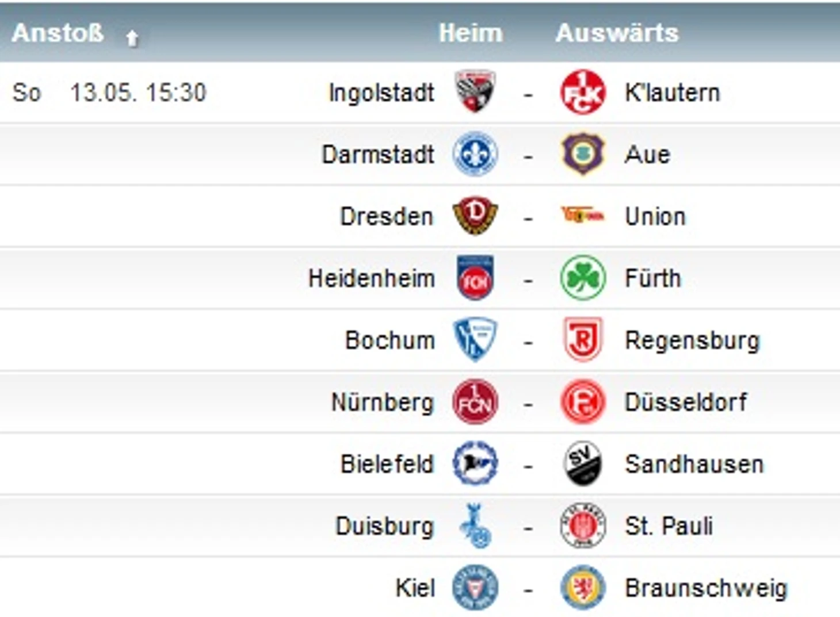Click the Dynamo Dresden crest
The image size is (840, 617).
(475, 216)
